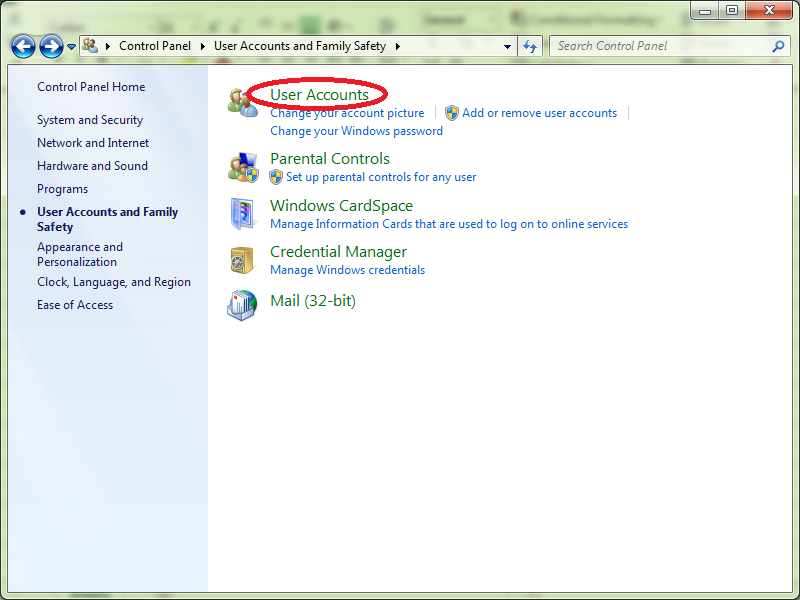
Task: Click the Forward navigation arrow button
Action: 52,46
